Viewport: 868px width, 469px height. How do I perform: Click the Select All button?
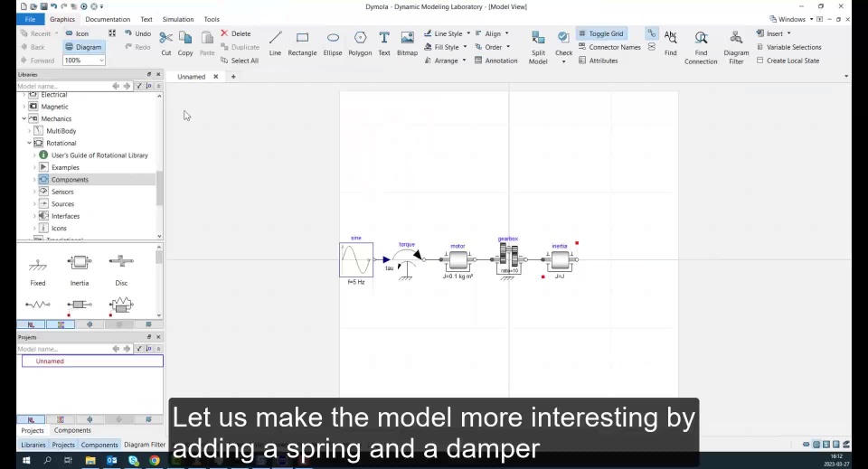[240, 61]
